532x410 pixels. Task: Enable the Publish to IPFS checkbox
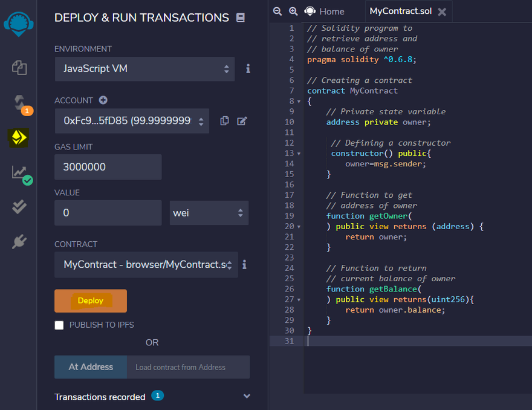click(59, 325)
